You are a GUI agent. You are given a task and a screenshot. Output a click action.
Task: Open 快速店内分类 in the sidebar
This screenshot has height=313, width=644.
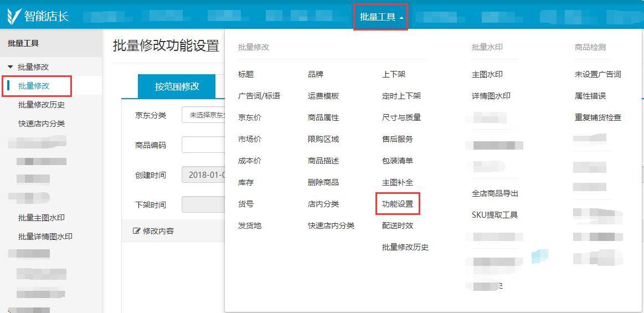click(x=42, y=124)
